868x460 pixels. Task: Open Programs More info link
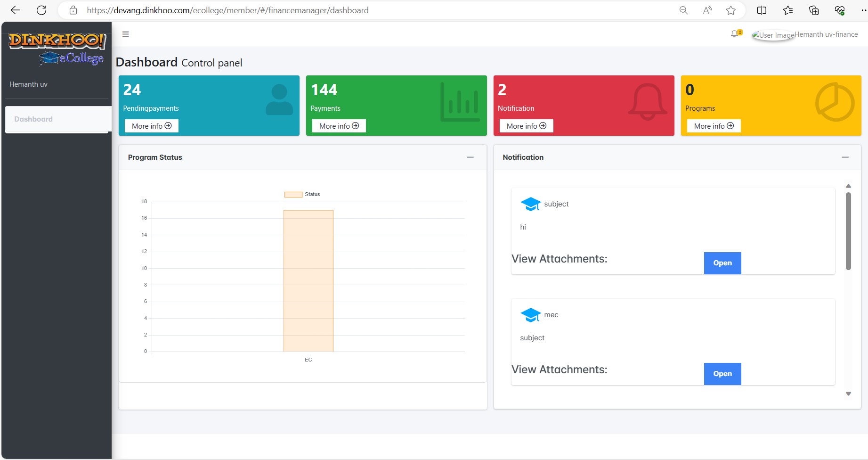(x=714, y=126)
